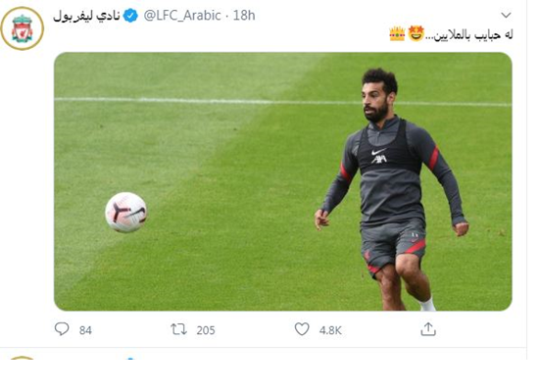Open the 18h timestamp link
The image size is (539, 392).
tap(244, 16)
